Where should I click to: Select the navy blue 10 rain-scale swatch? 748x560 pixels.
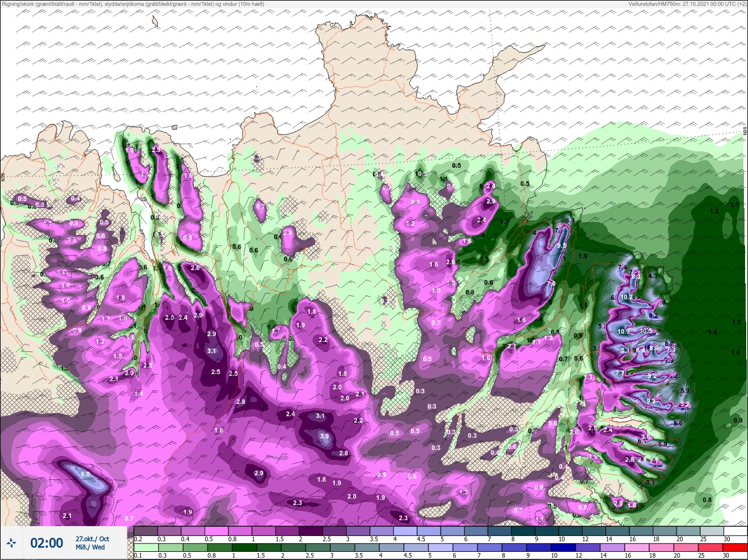tap(564, 548)
